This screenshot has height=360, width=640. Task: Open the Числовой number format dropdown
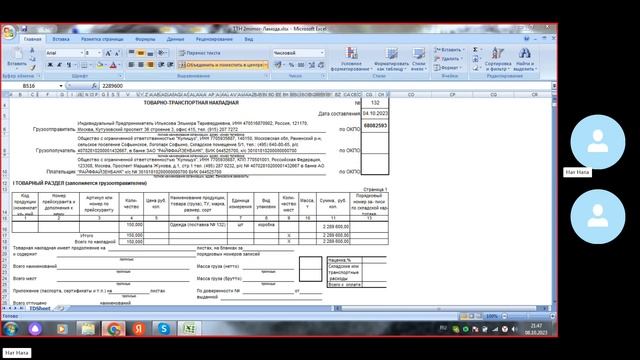tap(322, 53)
